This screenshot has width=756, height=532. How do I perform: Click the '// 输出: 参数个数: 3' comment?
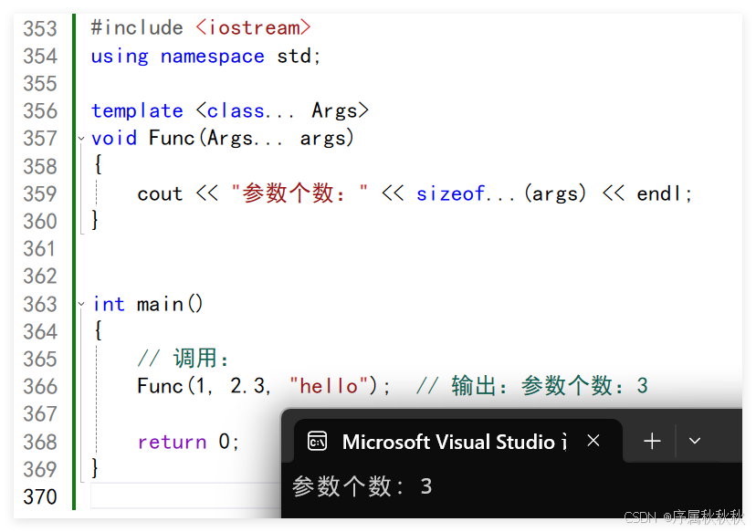532,386
